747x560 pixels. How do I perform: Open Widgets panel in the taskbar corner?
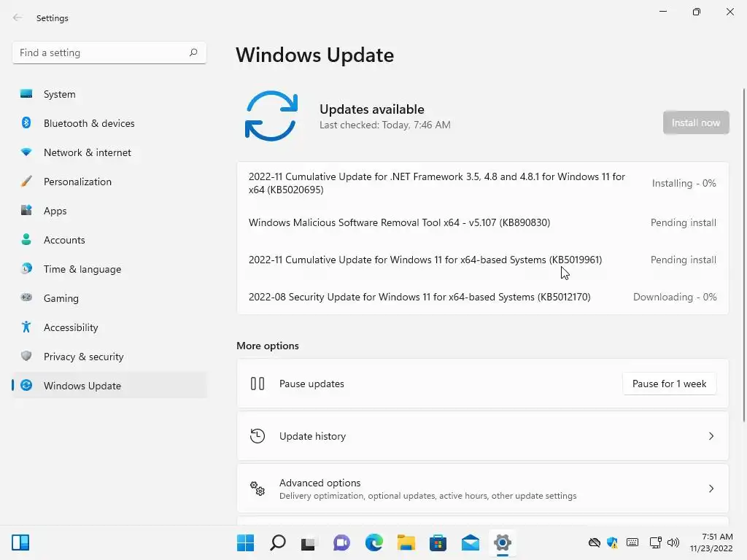pyautogui.click(x=20, y=542)
